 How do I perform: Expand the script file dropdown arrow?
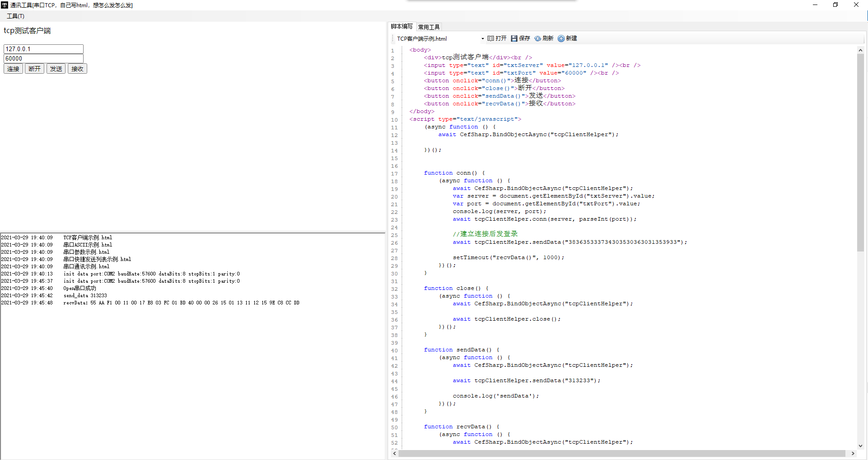[483, 39]
